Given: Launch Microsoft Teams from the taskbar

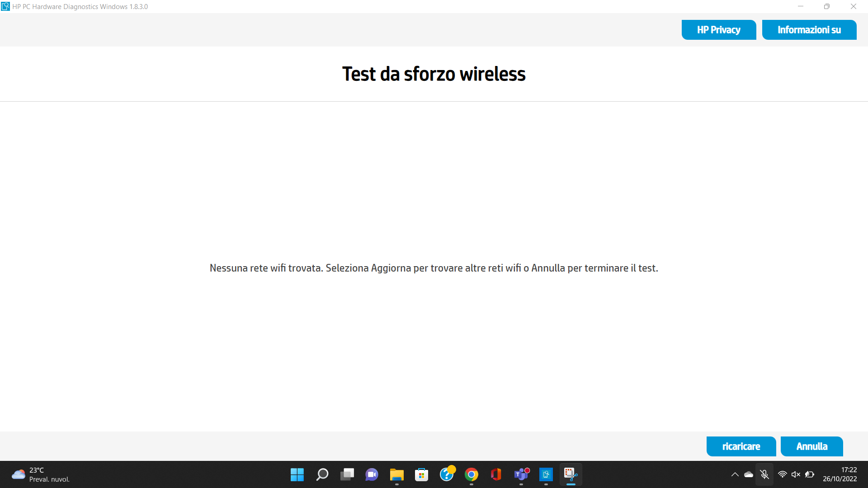Looking at the screenshot, I should [521, 474].
